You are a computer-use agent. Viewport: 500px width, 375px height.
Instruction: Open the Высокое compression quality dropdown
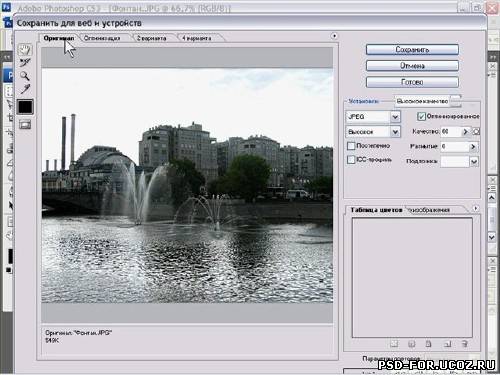pyautogui.click(x=373, y=132)
